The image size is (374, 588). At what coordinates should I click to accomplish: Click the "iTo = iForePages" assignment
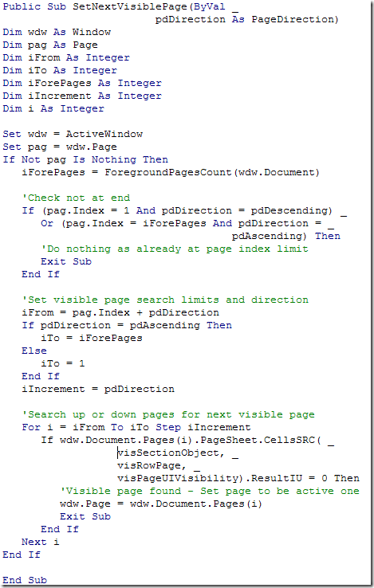pos(92,338)
